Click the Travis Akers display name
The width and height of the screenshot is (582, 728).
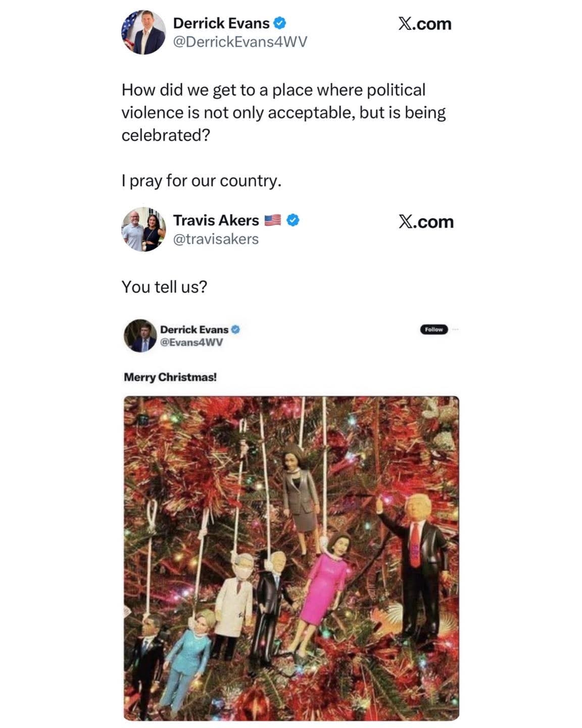(x=216, y=220)
